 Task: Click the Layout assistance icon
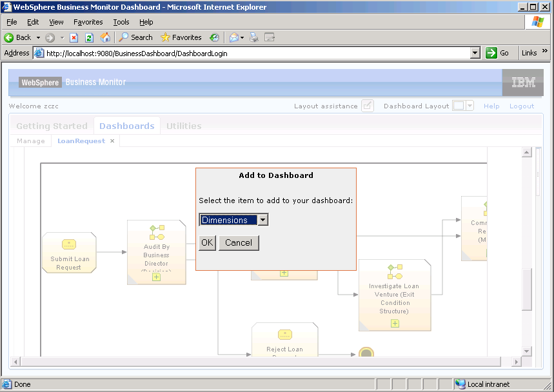(368, 106)
